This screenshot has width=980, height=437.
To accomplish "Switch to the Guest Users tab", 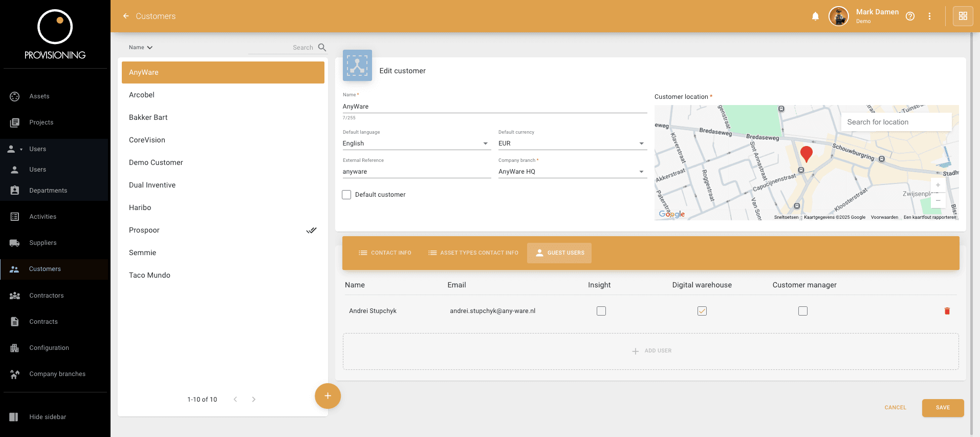I will [x=559, y=253].
